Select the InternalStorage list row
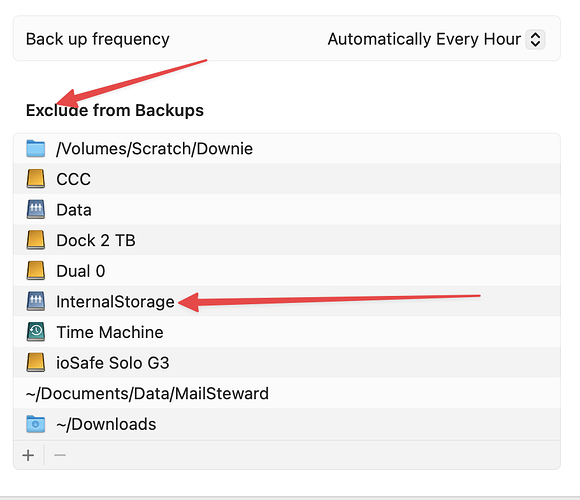This screenshot has width=580, height=500. point(287,301)
